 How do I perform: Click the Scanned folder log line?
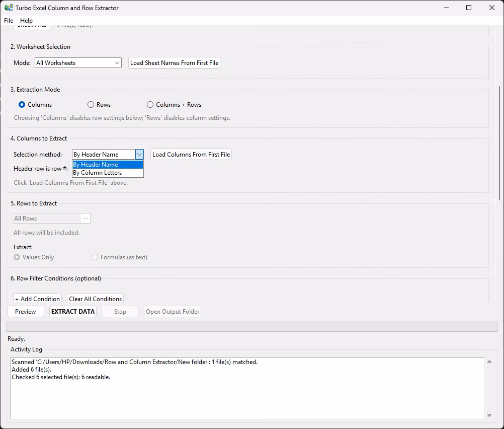coord(135,362)
